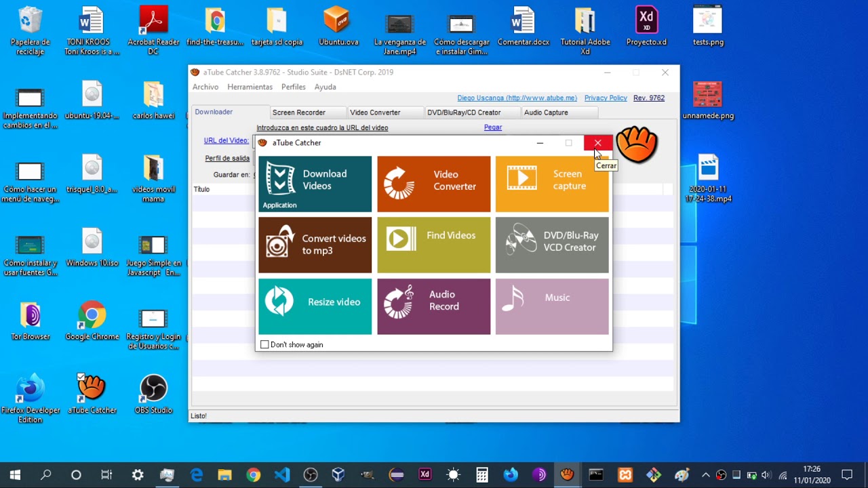
Task: Click the URL del Video link
Action: tap(226, 140)
